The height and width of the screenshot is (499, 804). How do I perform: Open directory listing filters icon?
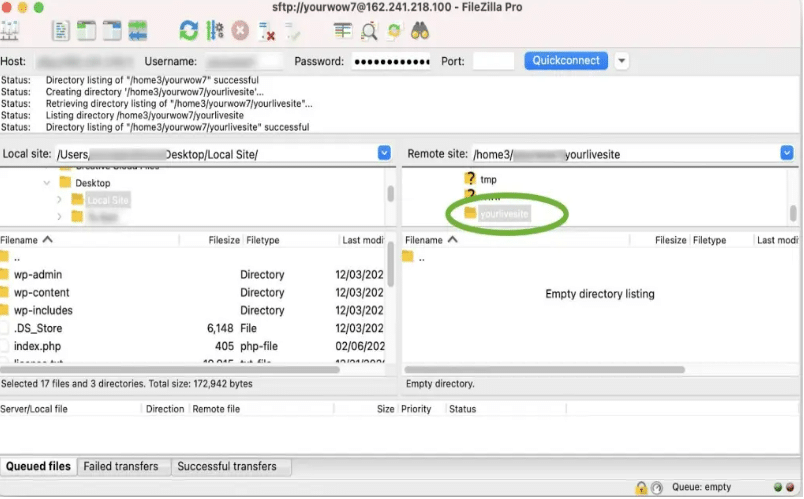pyautogui.click(x=343, y=31)
